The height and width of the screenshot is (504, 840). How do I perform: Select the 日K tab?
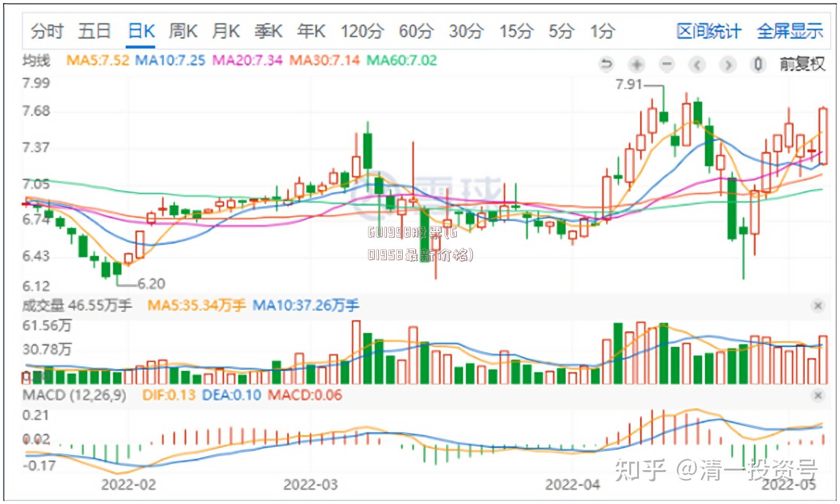click(x=142, y=31)
